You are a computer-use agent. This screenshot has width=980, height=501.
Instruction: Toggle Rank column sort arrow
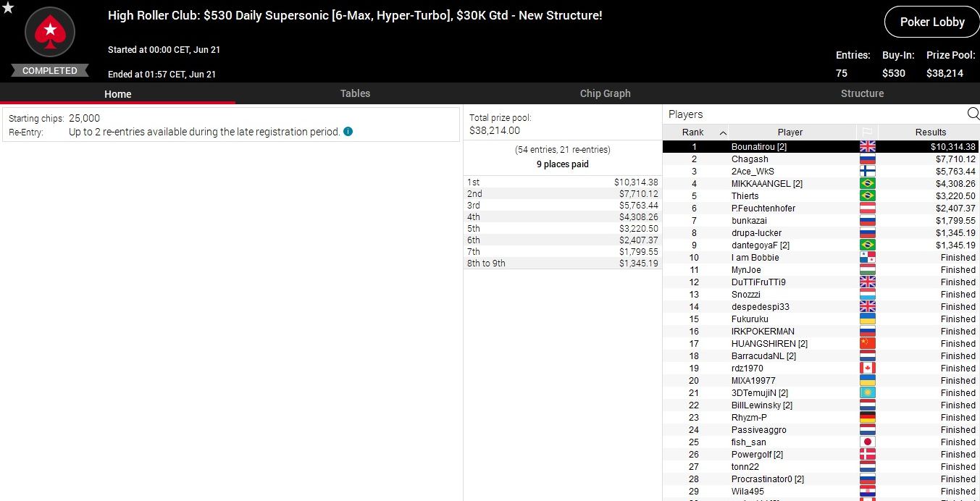(723, 132)
